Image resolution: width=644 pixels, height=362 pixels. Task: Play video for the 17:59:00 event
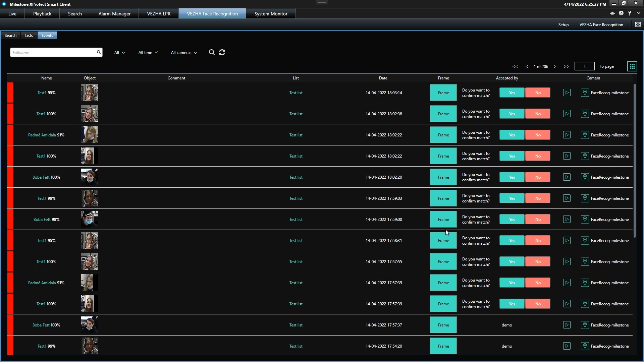567,220
